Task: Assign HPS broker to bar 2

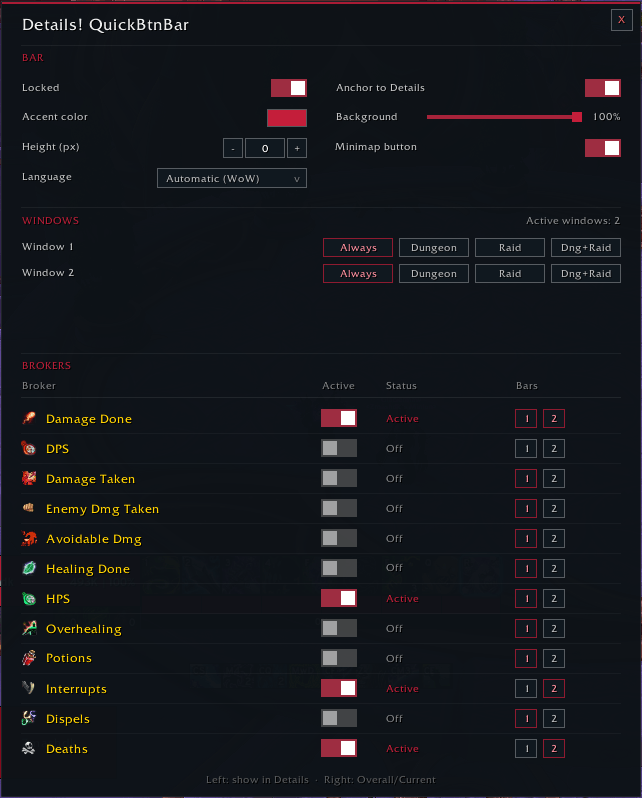Action: click(x=554, y=598)
